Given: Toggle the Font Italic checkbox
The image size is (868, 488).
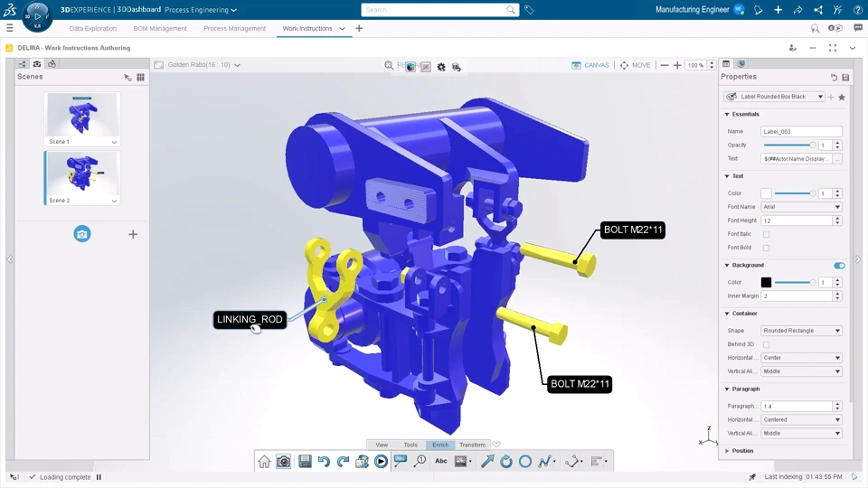Looking at the screenshot, I should (766, 235).
